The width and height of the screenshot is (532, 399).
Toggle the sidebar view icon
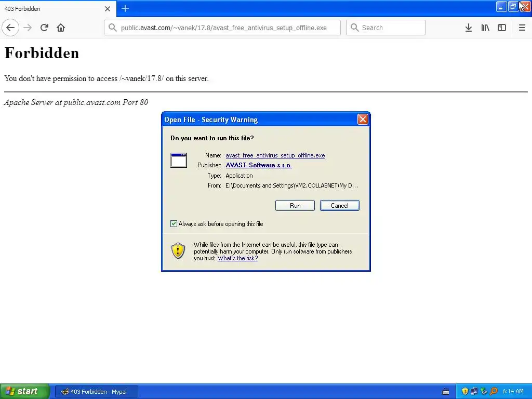point(502,28)
